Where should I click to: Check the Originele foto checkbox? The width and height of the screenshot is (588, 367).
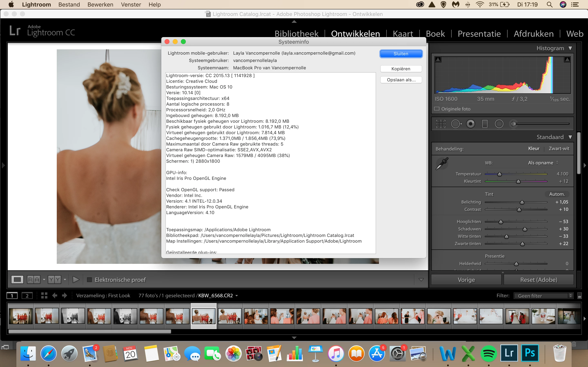coord(437,109)
